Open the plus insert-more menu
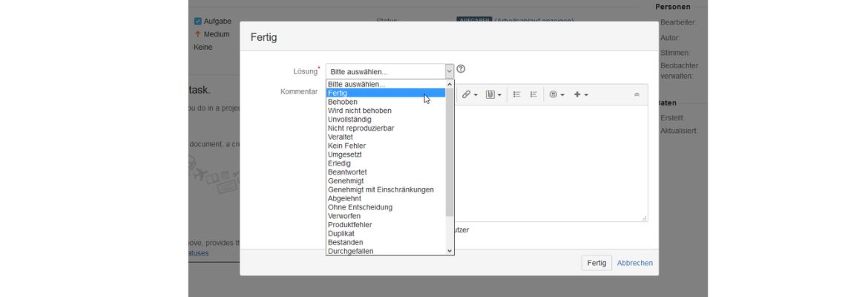Image resolution: width=868 pixels, height=297 pixels. pos(581,94)
